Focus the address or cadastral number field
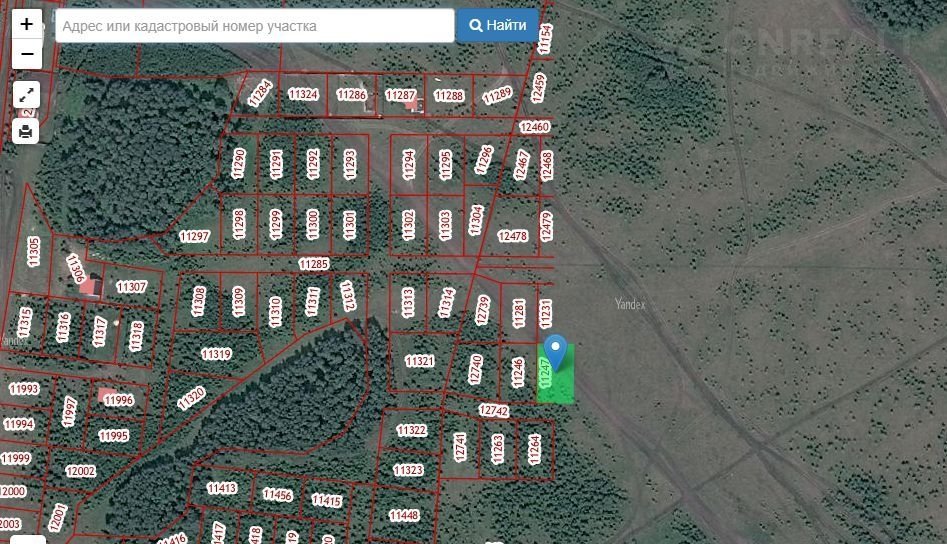This screenshot has width=947, height=544. [255, 26]
